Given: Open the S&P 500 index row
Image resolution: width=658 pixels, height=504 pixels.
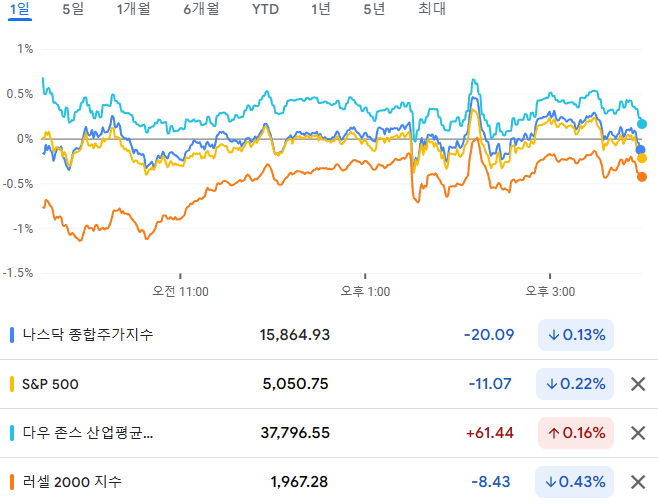Looking at the screenshot, I should click(x=329, y=384).
